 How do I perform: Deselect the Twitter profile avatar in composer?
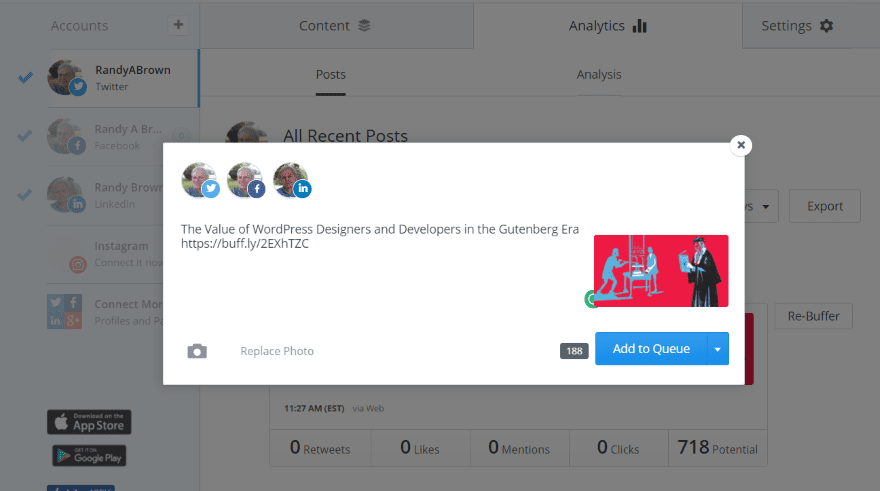[199, 180]
